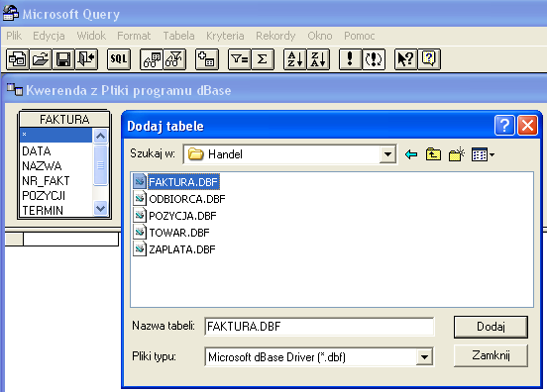Click the dialog's question mark help button
Screen dimensions: 547x392
[x=504, y=125]
